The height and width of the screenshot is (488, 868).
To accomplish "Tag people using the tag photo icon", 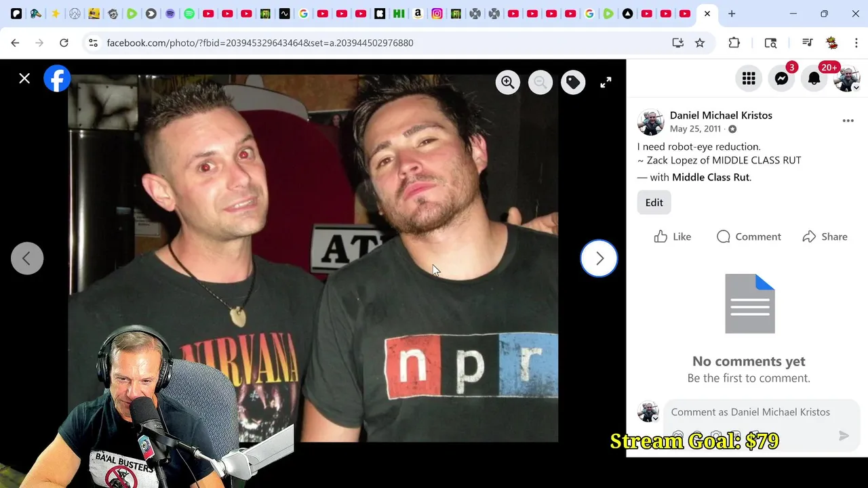I will click(573, 82).
